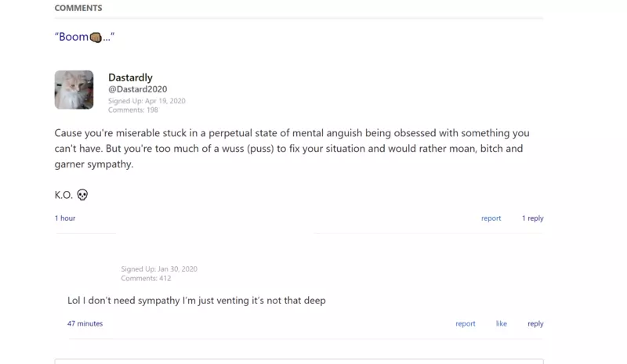Report the "Lol I don't need sympathy" reply
This screenshot has width=627, height=364.
(x=466, y=323)
